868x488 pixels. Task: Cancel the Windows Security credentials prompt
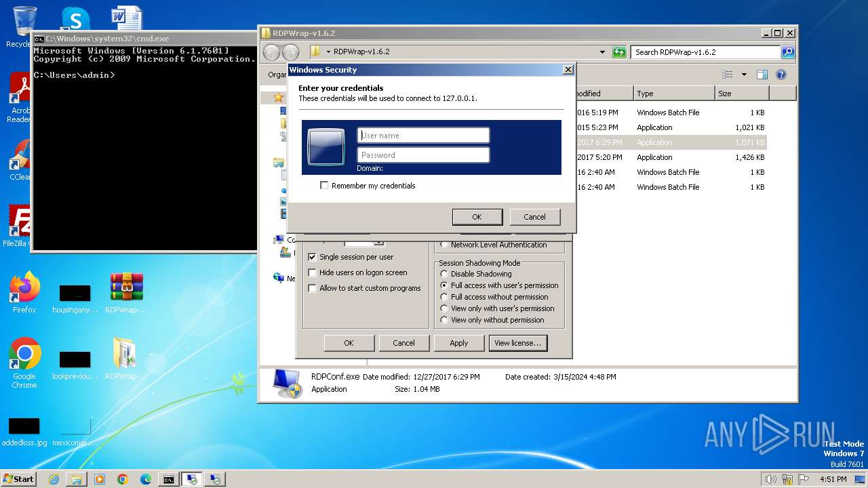point(534,217)
